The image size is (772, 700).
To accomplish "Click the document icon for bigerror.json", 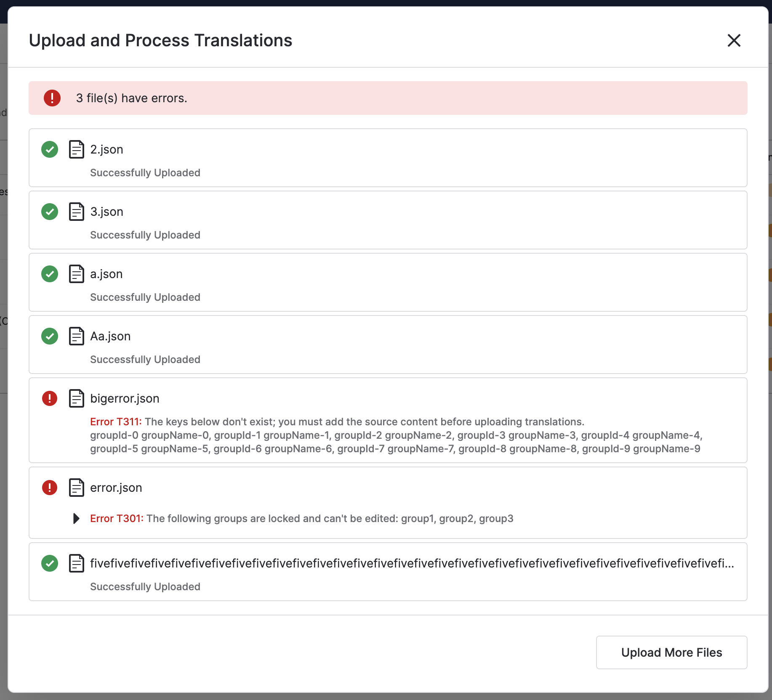I will pos(77,398).
